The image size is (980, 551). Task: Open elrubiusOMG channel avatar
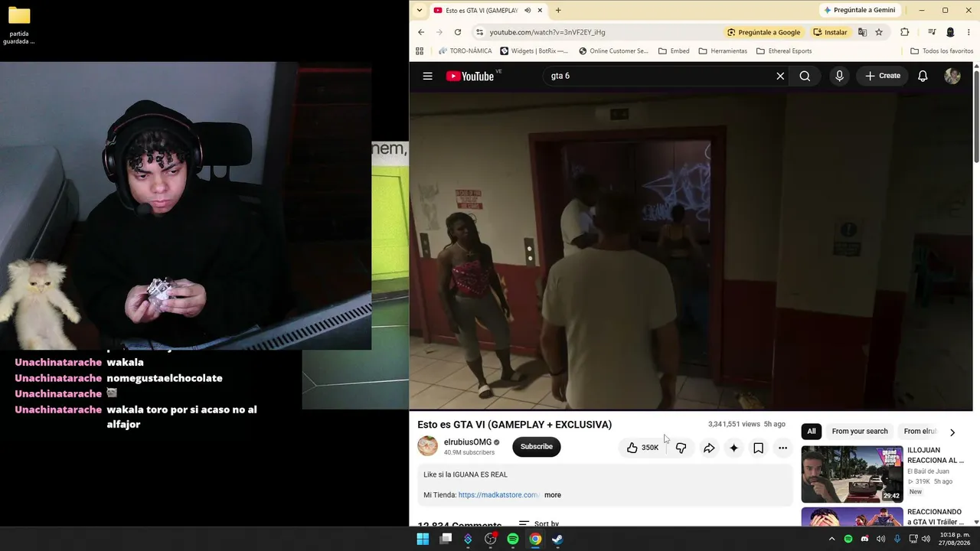tap(428, 446)
